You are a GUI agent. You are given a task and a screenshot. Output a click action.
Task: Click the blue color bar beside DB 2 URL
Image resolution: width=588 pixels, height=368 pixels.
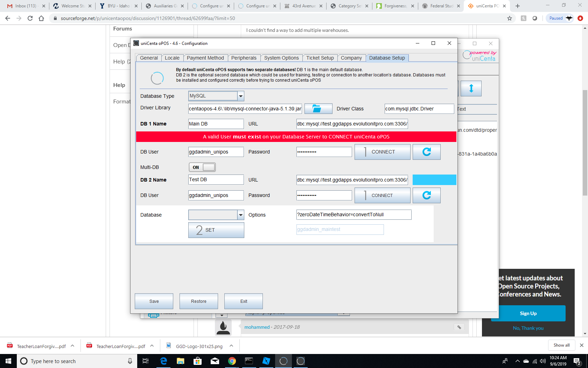pyautogui.click(x=434, y=180)
